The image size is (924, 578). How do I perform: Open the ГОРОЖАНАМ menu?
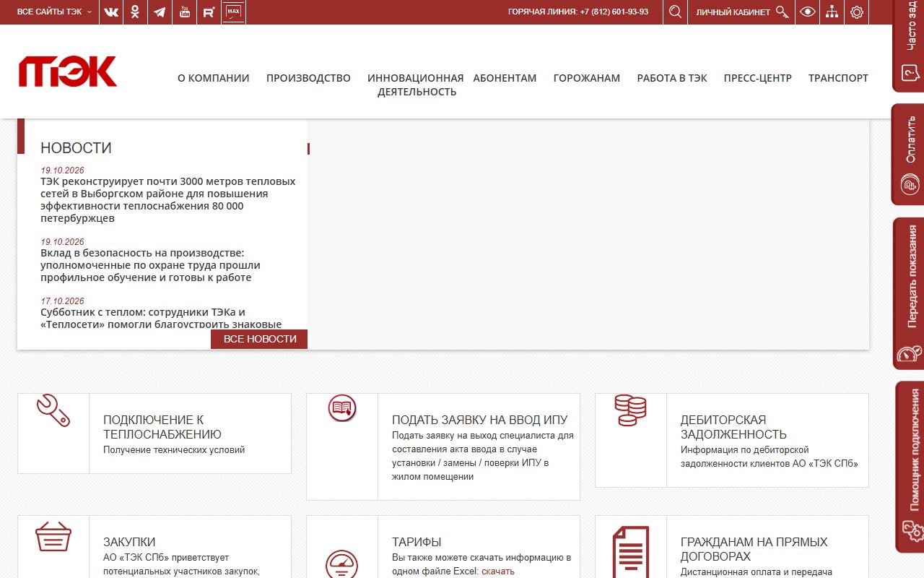pos(587,78)
